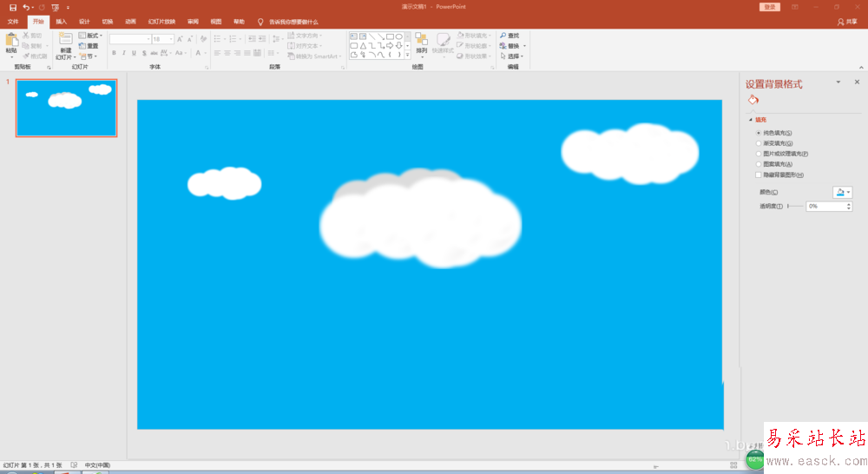
Task: Switch to the Design (设计) tab
Action: [x=84, y=23]
